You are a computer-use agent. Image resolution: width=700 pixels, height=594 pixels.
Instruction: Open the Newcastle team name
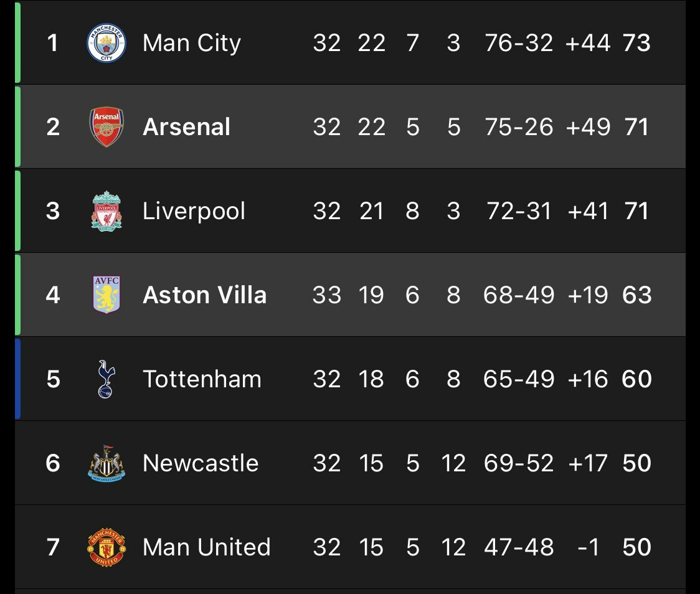201,463
